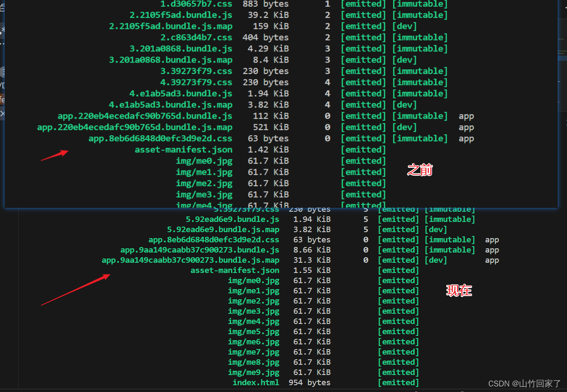Image resolution: width=567 pixels, height=392 pixels.
Task: Click the 521 KiB size value
Action: point(271,127)
